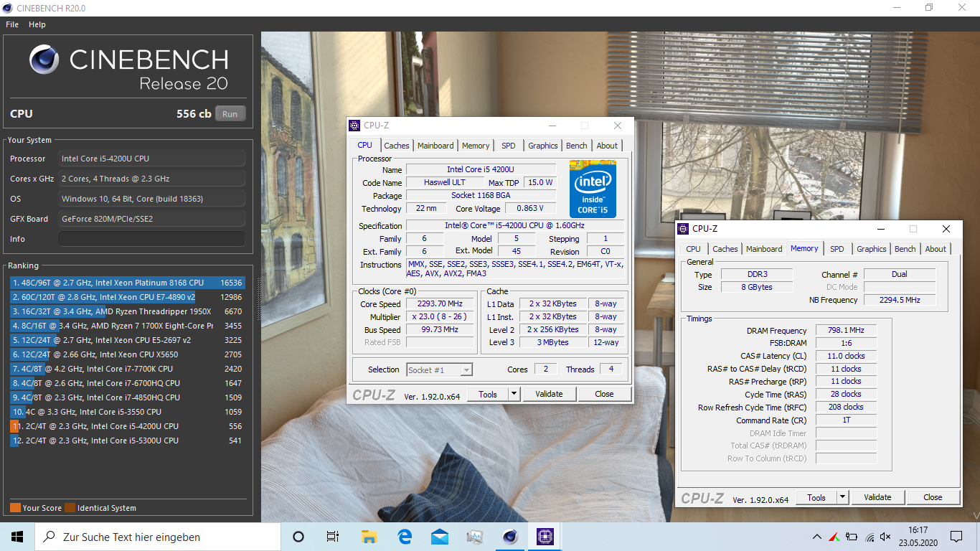Image resolution: width=980 pixels, height=551 pixels.
Task: Open About tab in the CPU-Z CPU window
Action: click(x=607, y=146)
